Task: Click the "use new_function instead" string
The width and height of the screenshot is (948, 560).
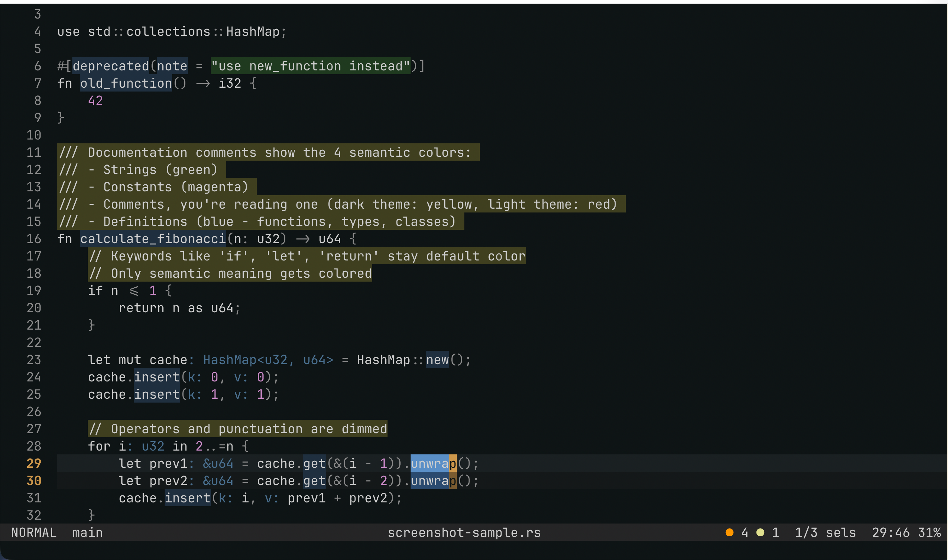Action: (x=310, y=66)
